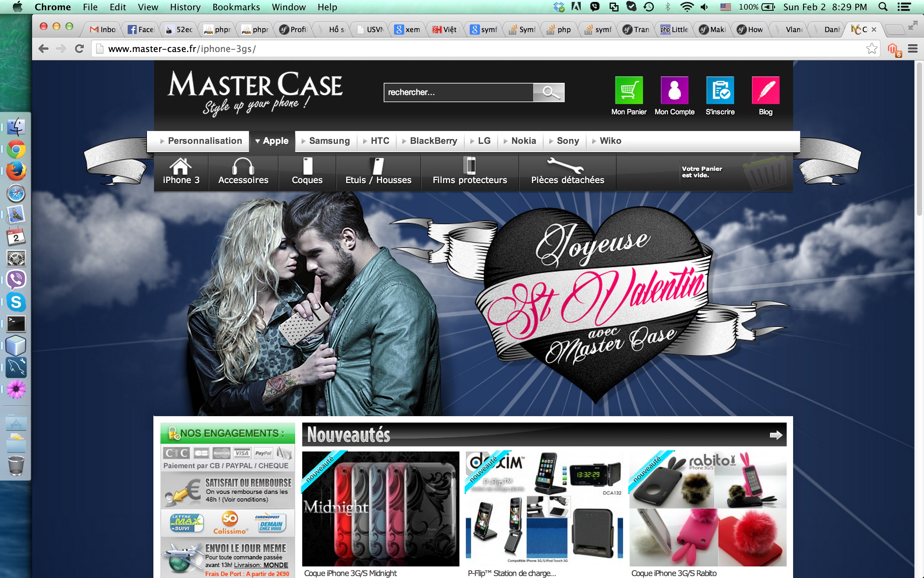
Task: Click the Chrome back arrow
Action: point(44,48)
